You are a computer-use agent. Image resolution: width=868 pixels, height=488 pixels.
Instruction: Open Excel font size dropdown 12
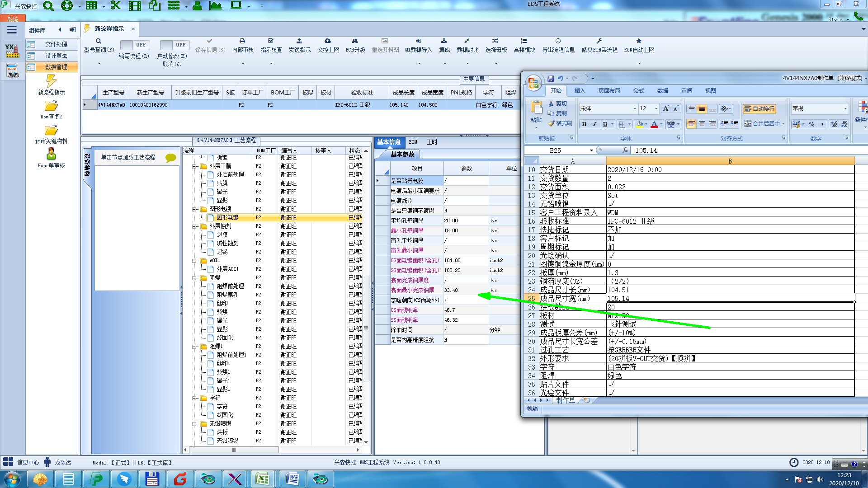pos(656,108)
